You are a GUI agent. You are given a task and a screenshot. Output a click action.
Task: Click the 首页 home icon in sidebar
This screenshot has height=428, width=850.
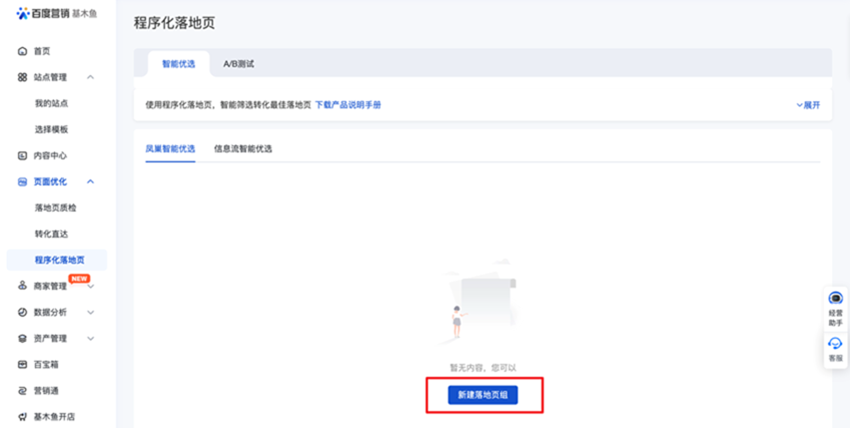pos(23,51)
